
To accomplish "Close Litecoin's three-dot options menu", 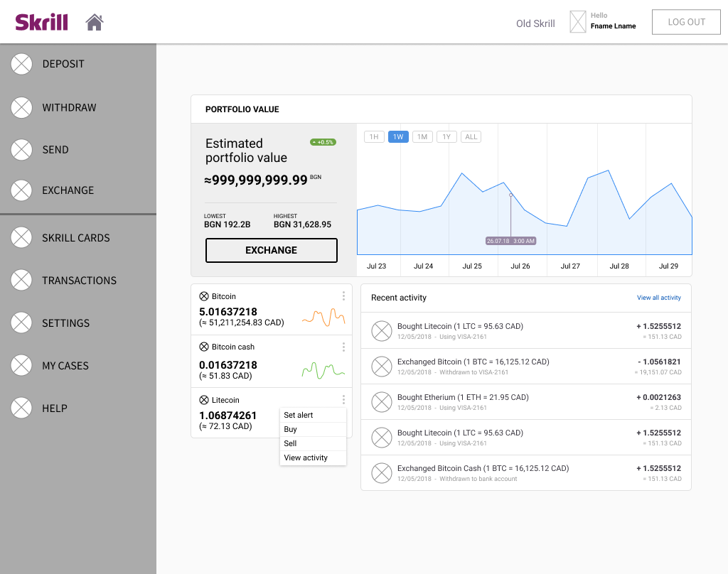I will [343, 399].
